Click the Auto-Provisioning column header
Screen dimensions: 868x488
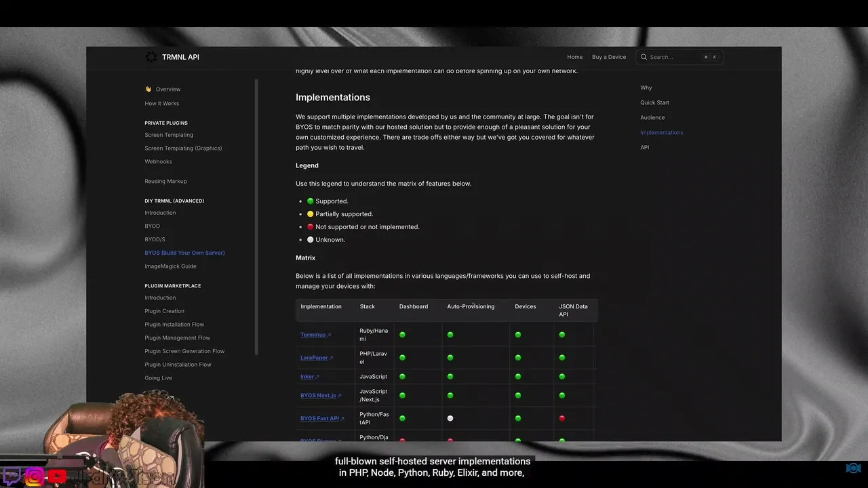471,306
